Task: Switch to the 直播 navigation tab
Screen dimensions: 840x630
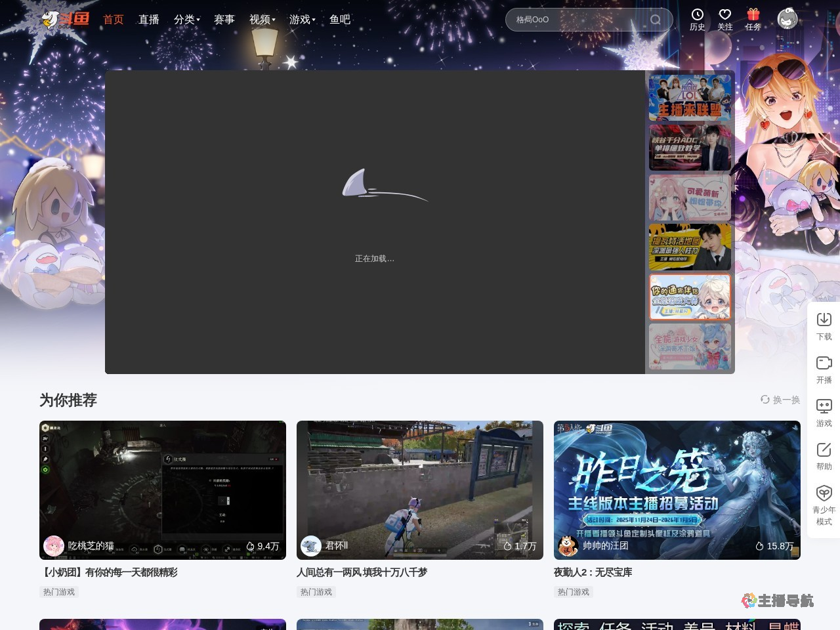Action: click(x=149, y=19)
